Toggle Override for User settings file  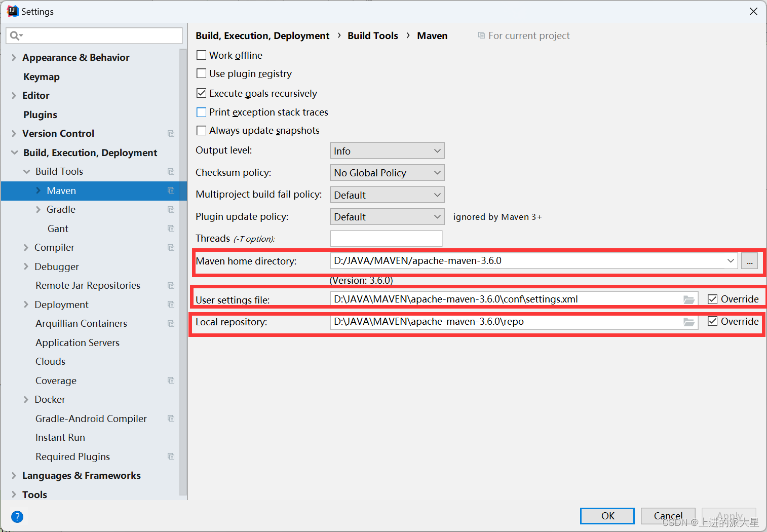pyautogui.click(x=712, y=299)
